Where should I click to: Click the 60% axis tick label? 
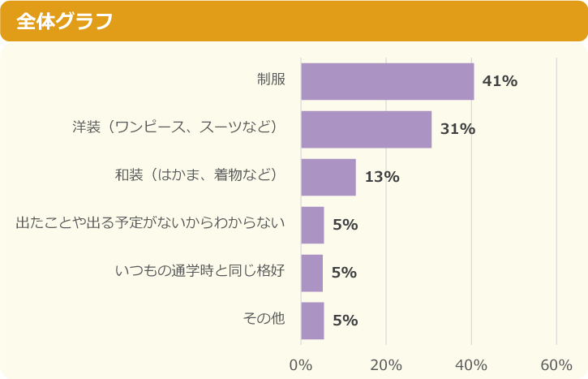(556, 365)
